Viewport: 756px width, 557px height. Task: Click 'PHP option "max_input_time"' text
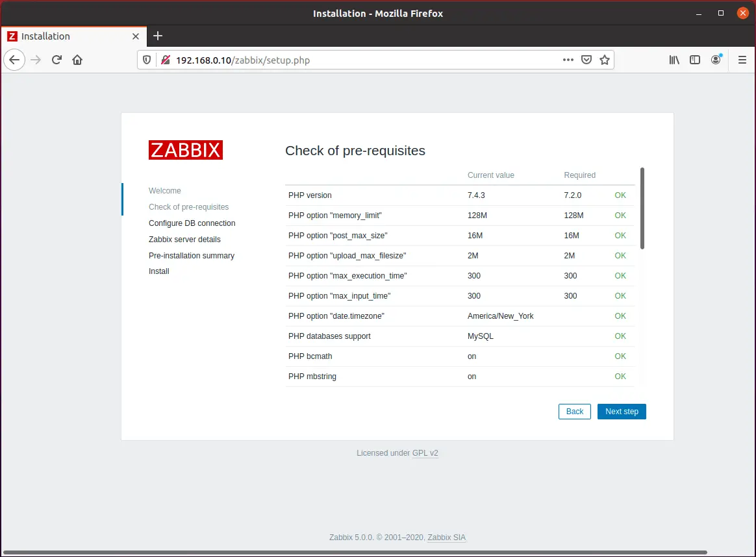(x=340, y=296)
